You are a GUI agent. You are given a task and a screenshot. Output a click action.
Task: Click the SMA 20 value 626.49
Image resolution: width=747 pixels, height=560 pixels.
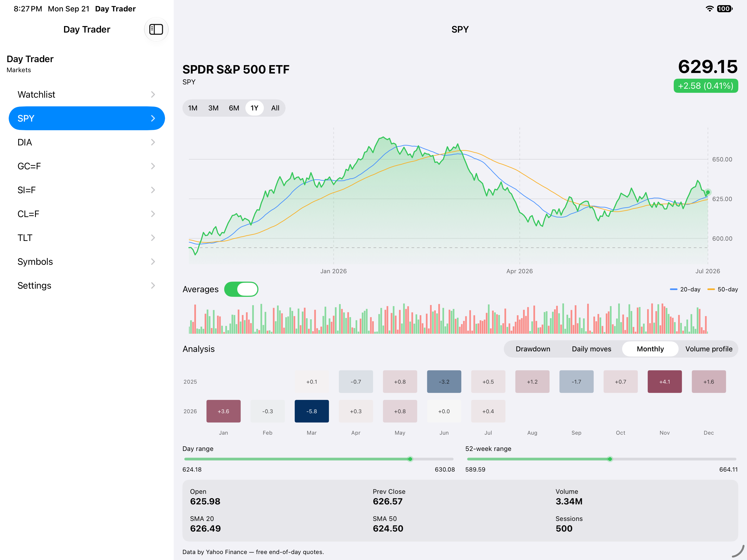point(205,528)
